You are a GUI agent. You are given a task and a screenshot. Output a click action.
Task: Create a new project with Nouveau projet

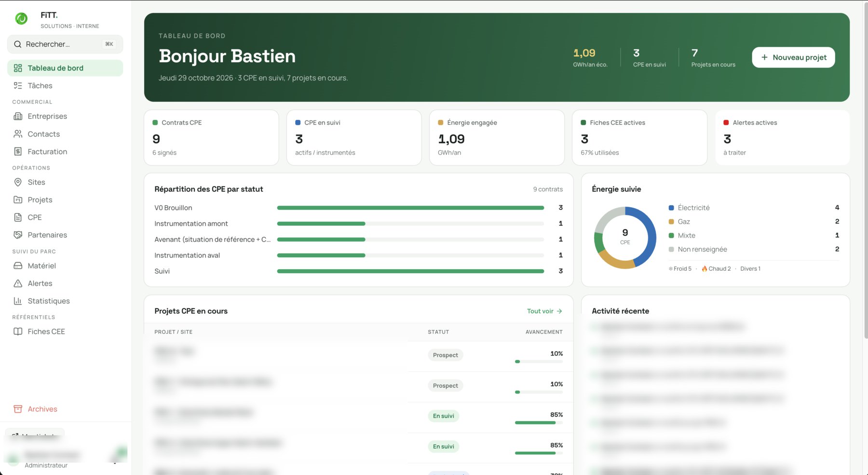[793, 57]
